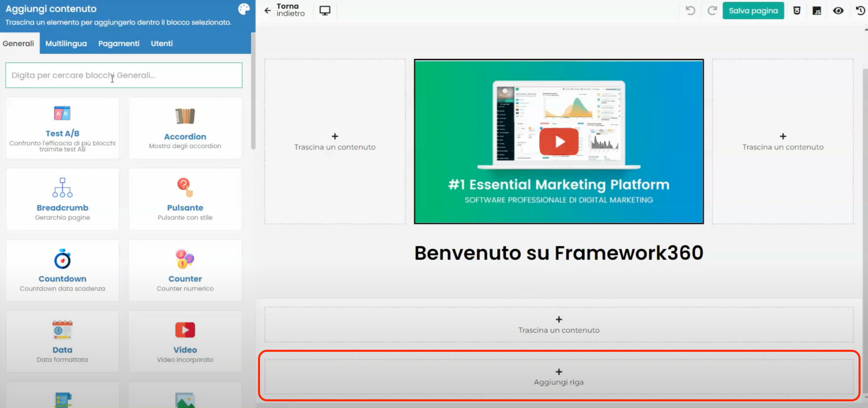Select Benvenuto su Framework360 heading
This screenshot has height=408, width=868.
coord(559,253)
